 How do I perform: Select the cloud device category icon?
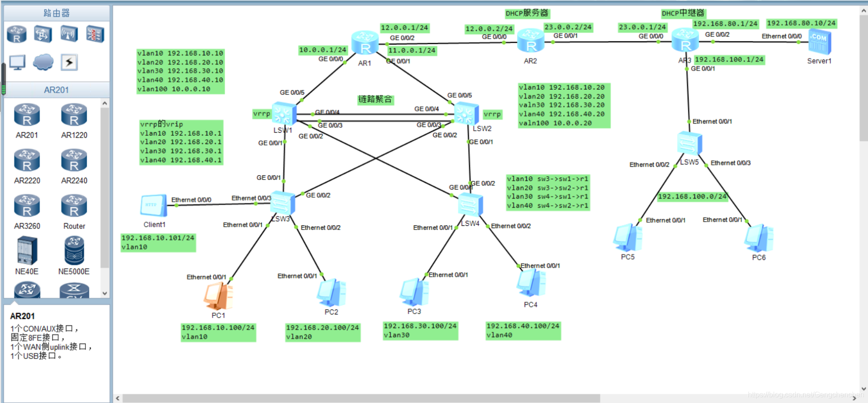click(43, 62)
